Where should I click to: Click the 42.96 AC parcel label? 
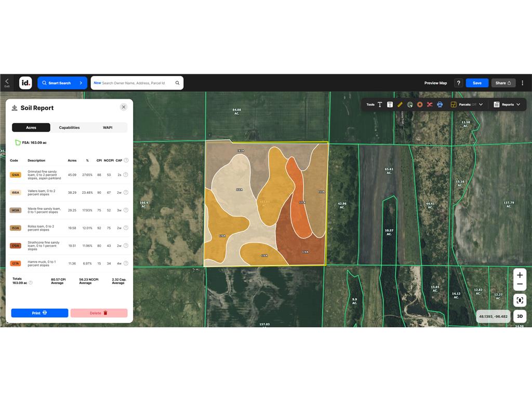(x=342, y=205)
